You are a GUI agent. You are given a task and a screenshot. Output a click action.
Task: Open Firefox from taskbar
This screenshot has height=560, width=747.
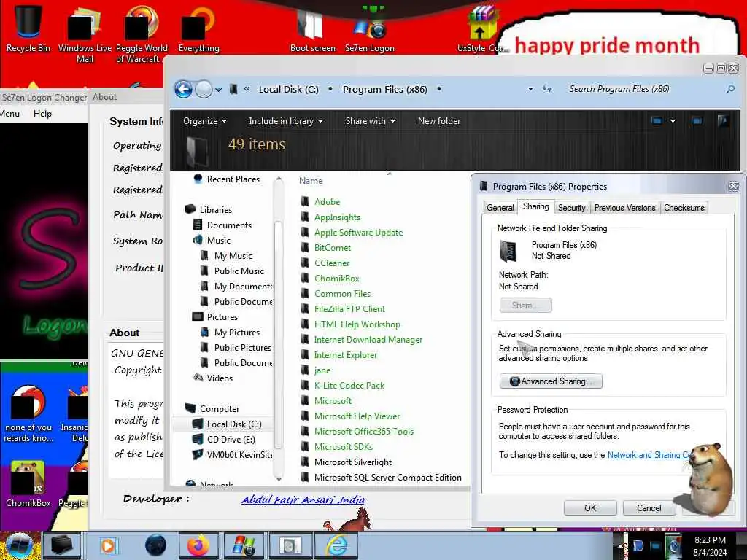click(198, 545)
